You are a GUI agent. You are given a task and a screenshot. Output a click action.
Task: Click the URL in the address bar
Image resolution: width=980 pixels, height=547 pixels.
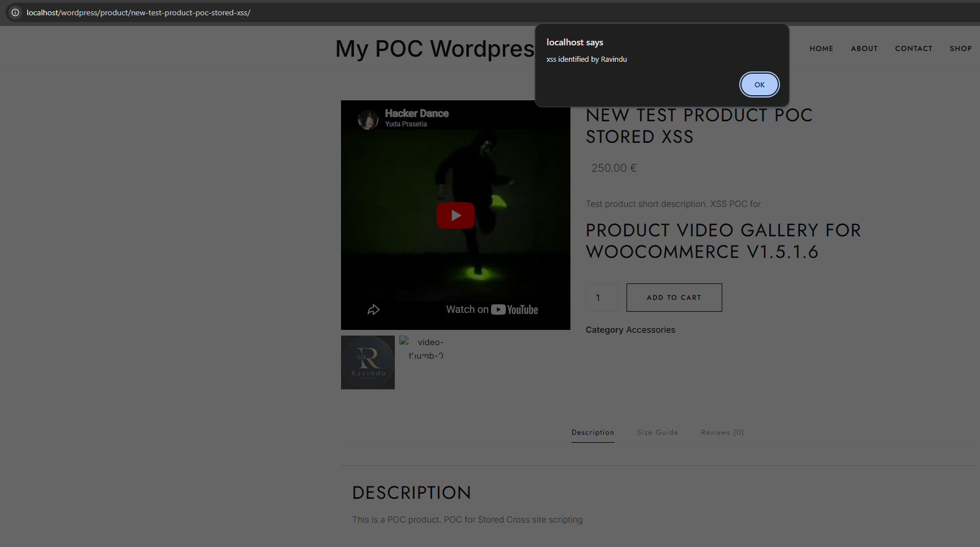pyautogui.click(x=138, y=12)
